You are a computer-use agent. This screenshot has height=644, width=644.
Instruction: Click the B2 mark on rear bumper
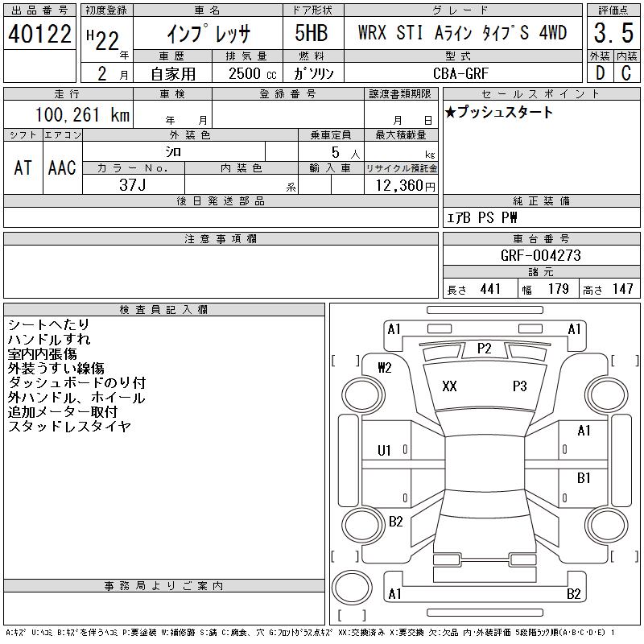click(x=573, y=594)
